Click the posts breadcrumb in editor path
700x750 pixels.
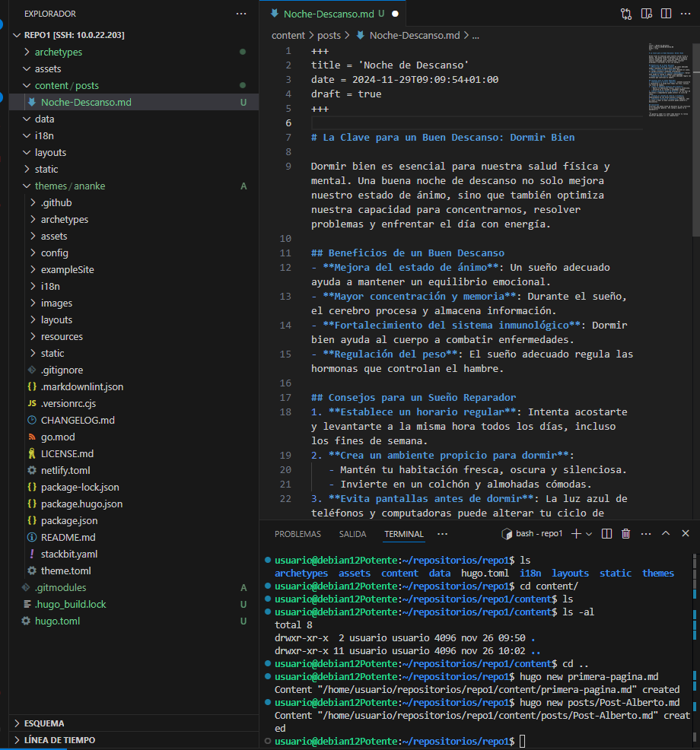point(329,35)
